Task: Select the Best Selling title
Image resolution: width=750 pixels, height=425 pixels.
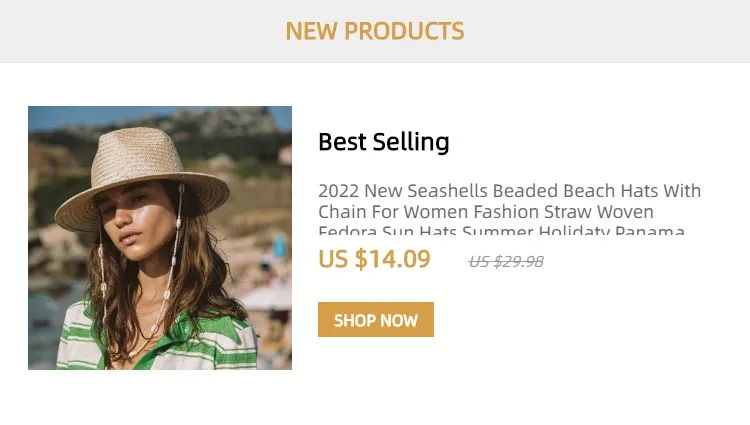Action: [x=383, y=142]
